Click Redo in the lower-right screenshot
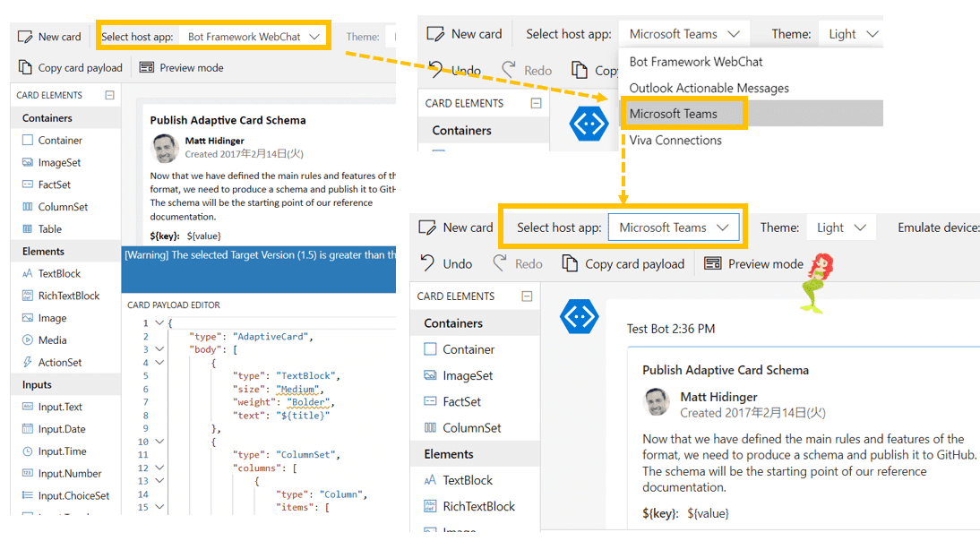 [x=518, y=263]
